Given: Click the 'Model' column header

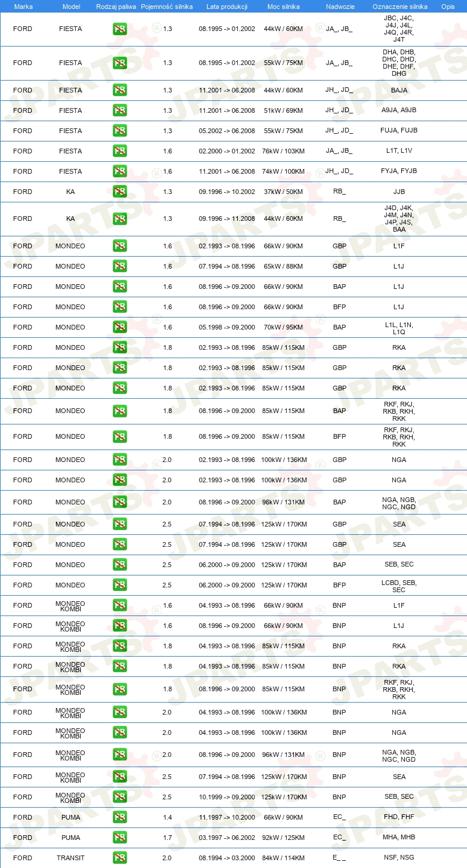Looking at the screenshot, I should [x=71, y=6].
